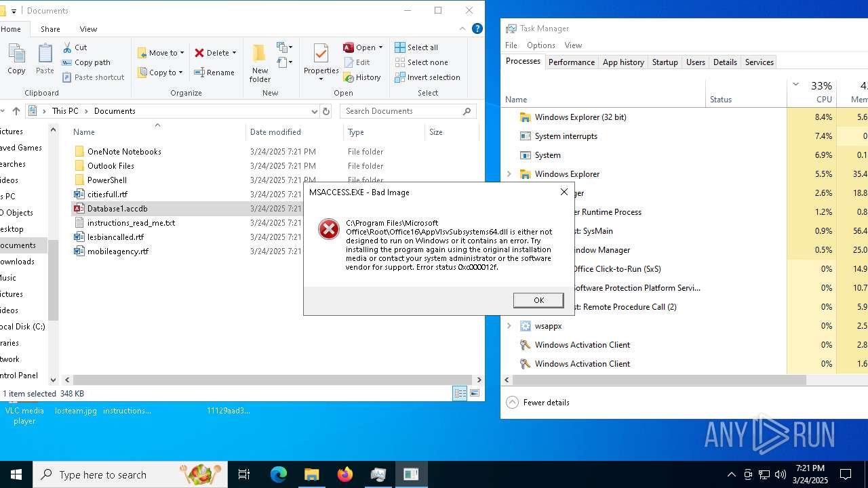Switch to Details view layout icon
Screen dimensions: 868x488
pyautogui.click(x=460, y=393)
